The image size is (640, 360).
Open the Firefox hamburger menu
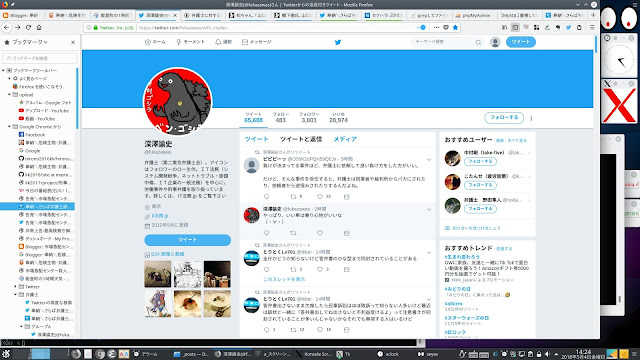[x=592, y=27]
